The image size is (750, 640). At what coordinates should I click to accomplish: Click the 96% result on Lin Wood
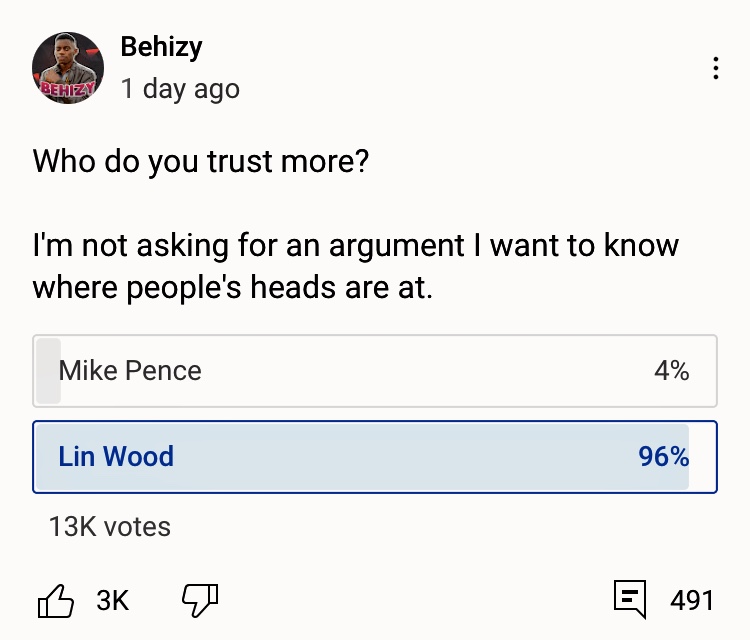tap(664, 457)
